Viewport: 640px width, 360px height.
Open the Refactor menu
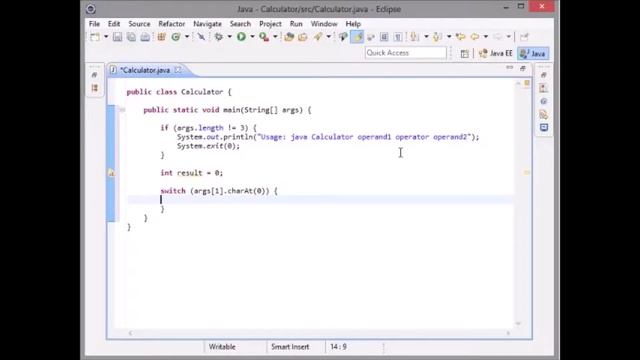pyautogui.click(x=171, y=24)
